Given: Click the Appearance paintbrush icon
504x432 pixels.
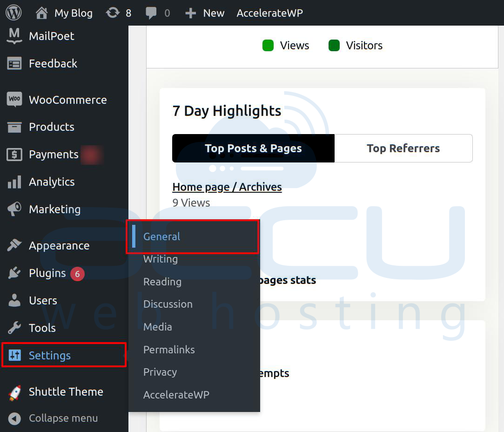Looking at the screenshot, I should tap(14, 245).
